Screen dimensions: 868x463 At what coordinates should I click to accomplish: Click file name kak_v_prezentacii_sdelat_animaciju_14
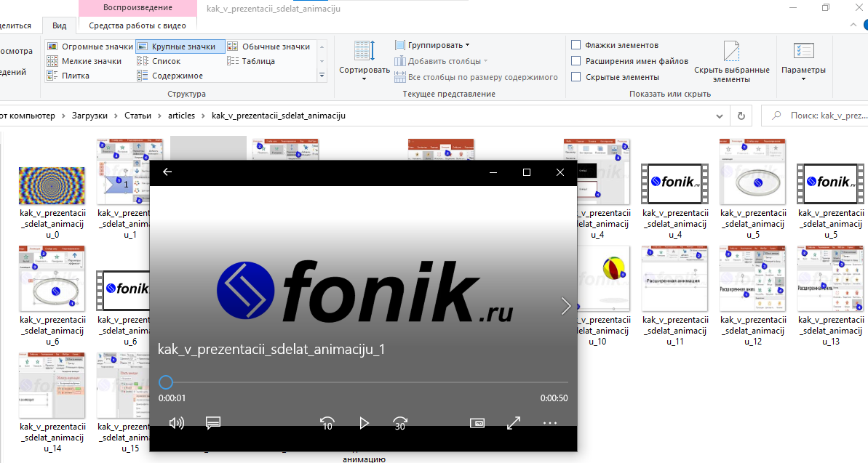point(52,438)
